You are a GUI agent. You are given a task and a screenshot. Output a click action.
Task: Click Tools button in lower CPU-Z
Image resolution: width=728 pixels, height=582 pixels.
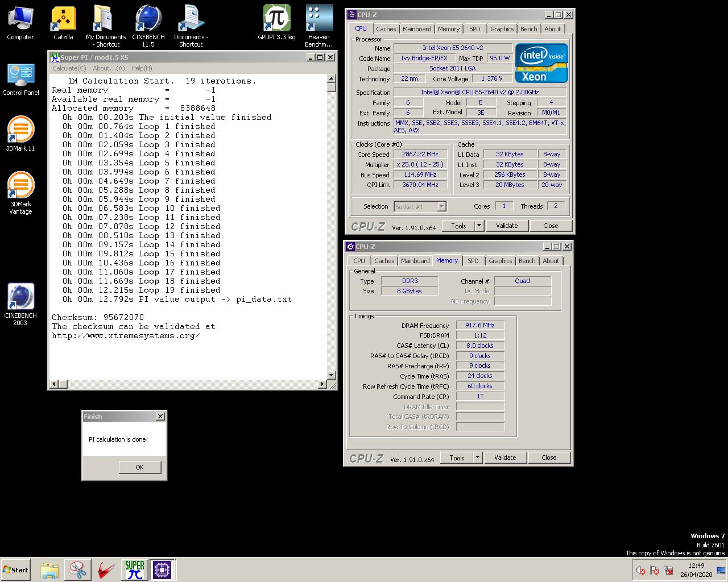[457, 458]
